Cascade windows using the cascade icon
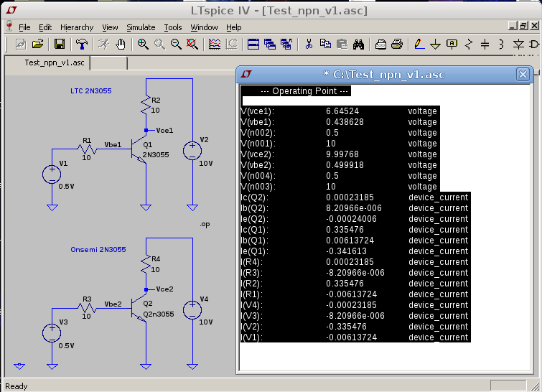The height and width of the screenshot is (392, 542). pyautogui.click(x=270, y=45)
